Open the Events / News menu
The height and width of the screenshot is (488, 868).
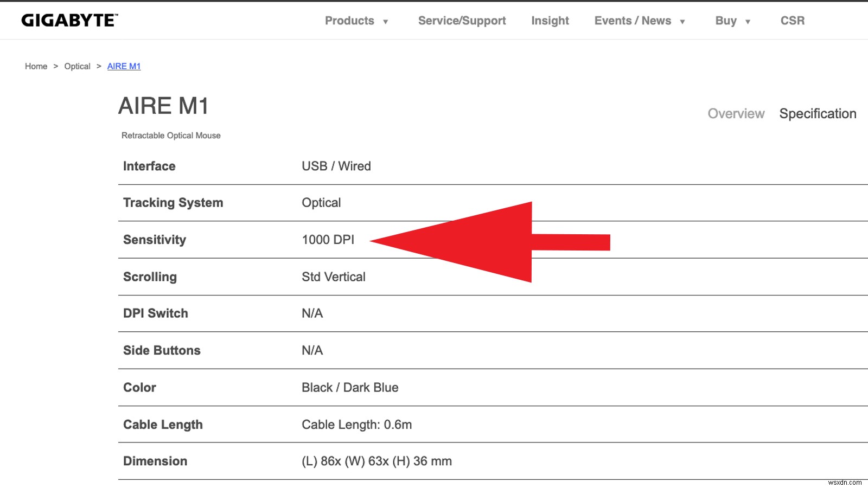(x=633, y=21)
